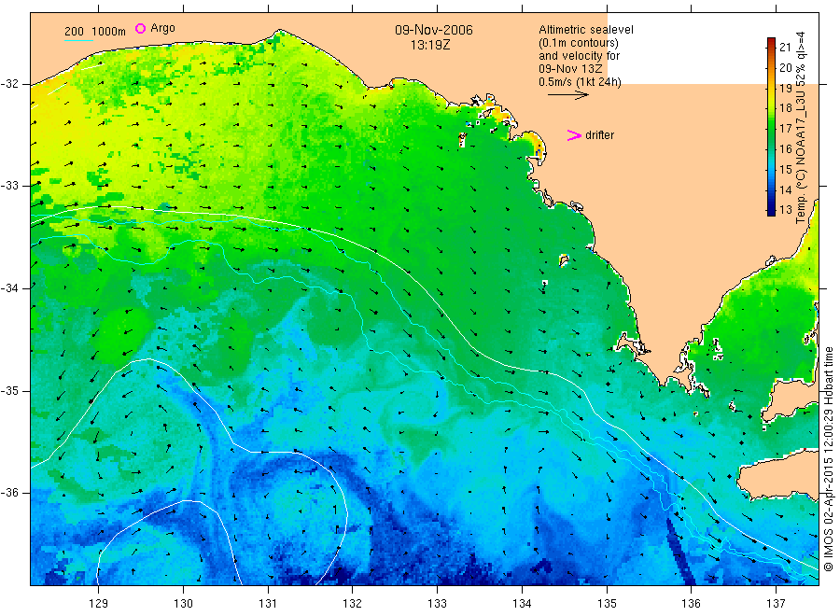This screenshot has width=840, height=616.
Task: Click the temperature color bar scale
Action: (771, 126)
